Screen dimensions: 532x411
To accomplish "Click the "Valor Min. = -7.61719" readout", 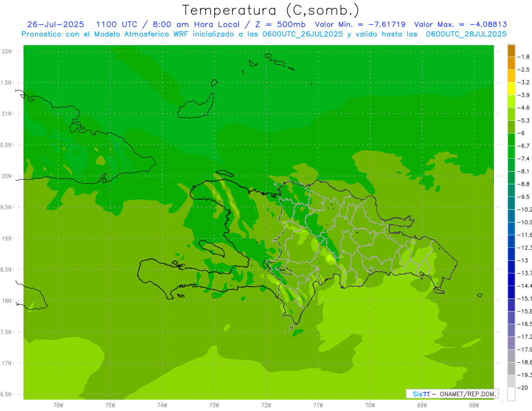I will (360, 25).
